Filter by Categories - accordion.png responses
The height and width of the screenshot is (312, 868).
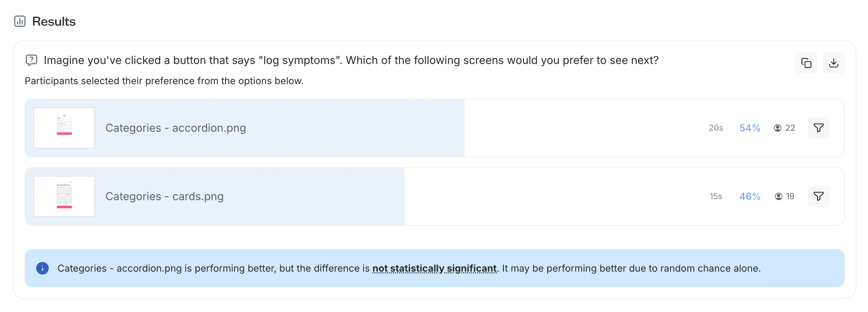(x=818, y=128)
